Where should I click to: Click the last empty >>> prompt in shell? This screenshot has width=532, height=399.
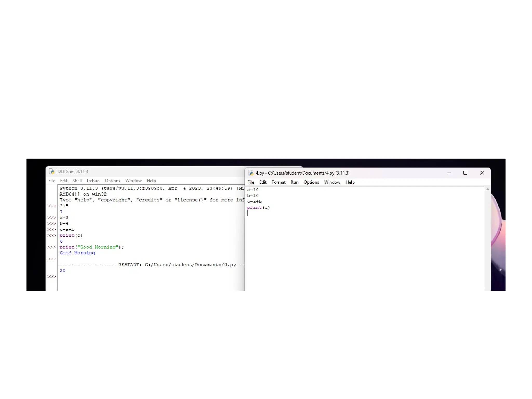51,276
